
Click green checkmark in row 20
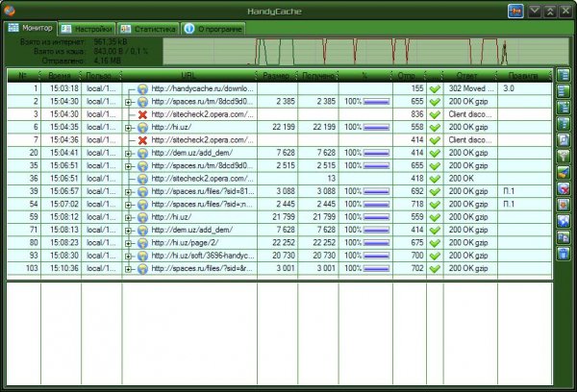click(435, 153)
